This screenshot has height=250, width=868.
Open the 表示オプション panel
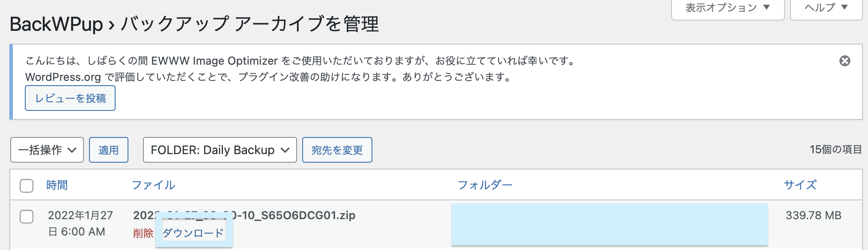[728, 8]
